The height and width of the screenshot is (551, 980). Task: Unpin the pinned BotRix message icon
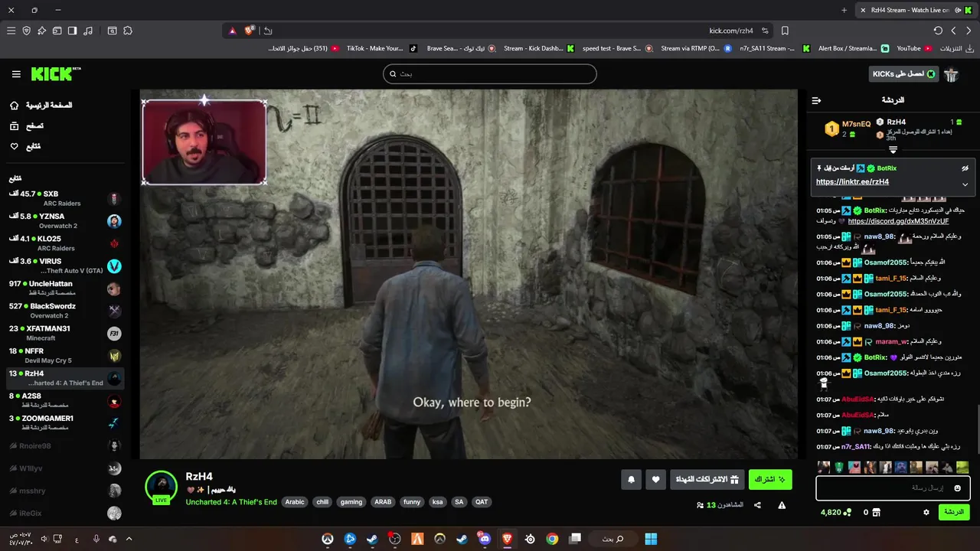pyautogui.click(x=965, y=168)
